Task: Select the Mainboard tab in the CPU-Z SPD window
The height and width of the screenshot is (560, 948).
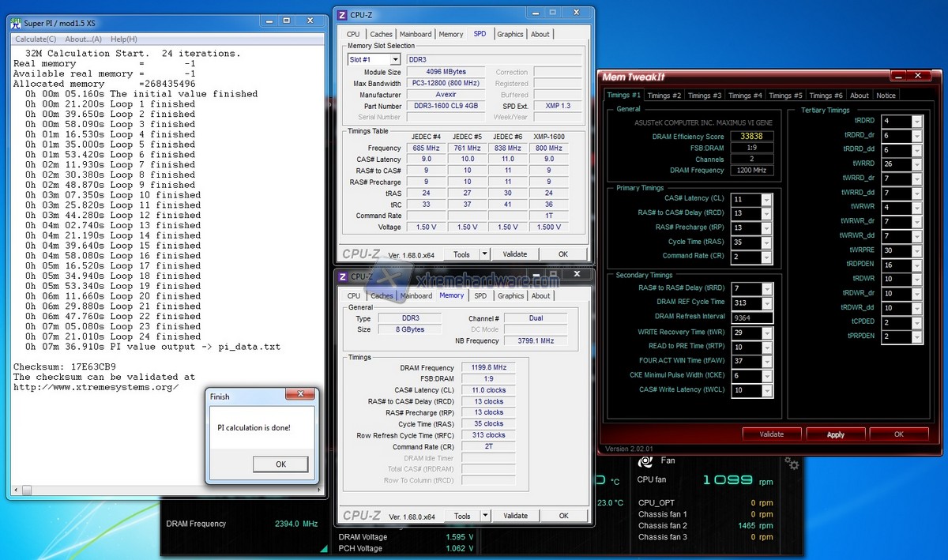Action: pos(416,34)
